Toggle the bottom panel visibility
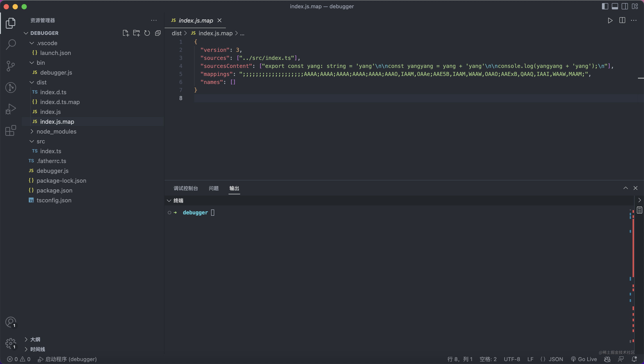This screenshot has height=364, width=644. coord(615,6)
